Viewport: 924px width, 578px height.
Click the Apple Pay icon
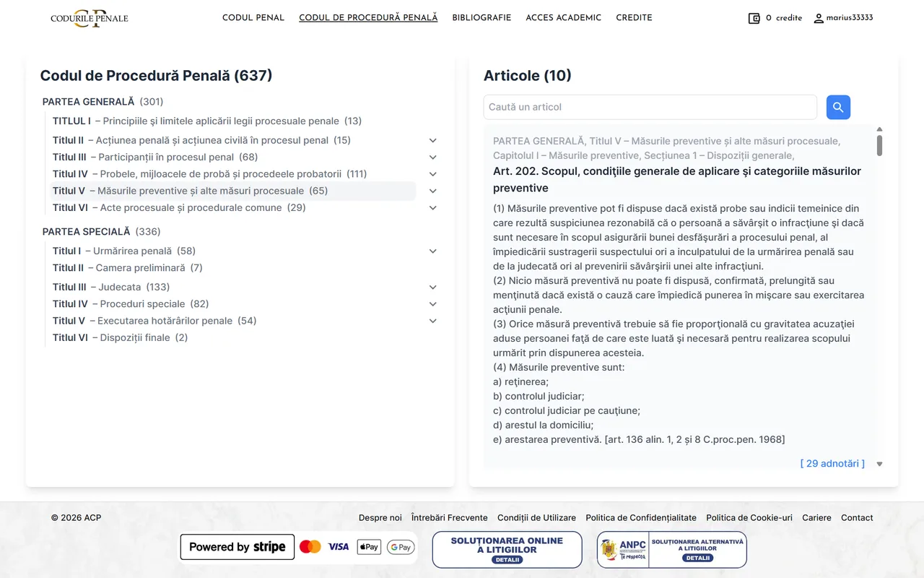click(x=369, y=547)
